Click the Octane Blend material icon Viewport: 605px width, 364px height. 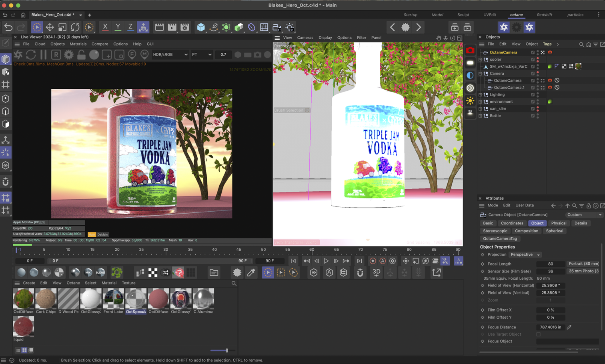tap(101, 272)
